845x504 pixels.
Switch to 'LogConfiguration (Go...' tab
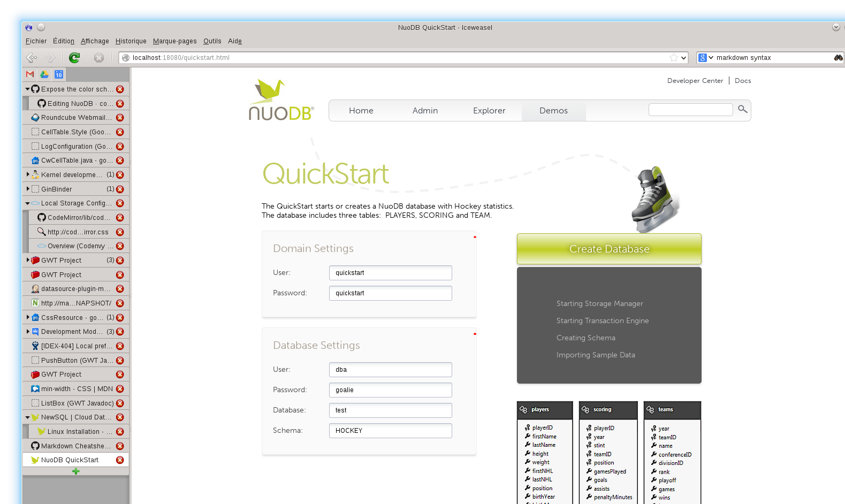coord(75,147)
